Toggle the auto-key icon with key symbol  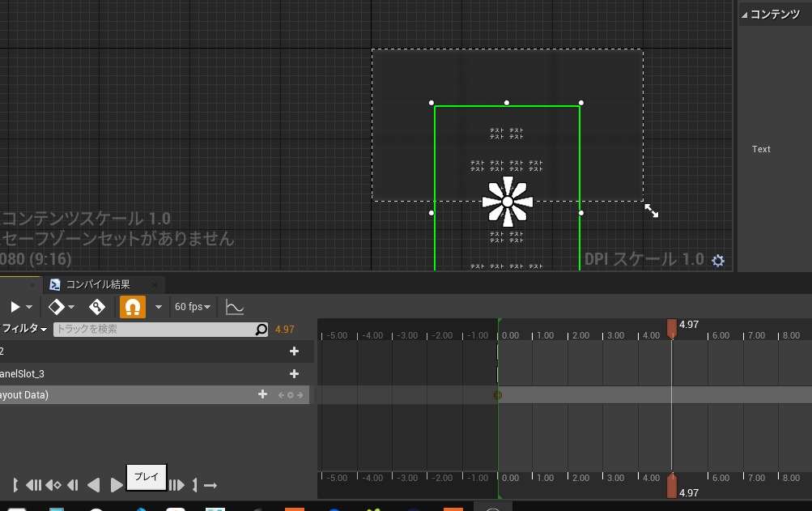[x=97, y=307]
